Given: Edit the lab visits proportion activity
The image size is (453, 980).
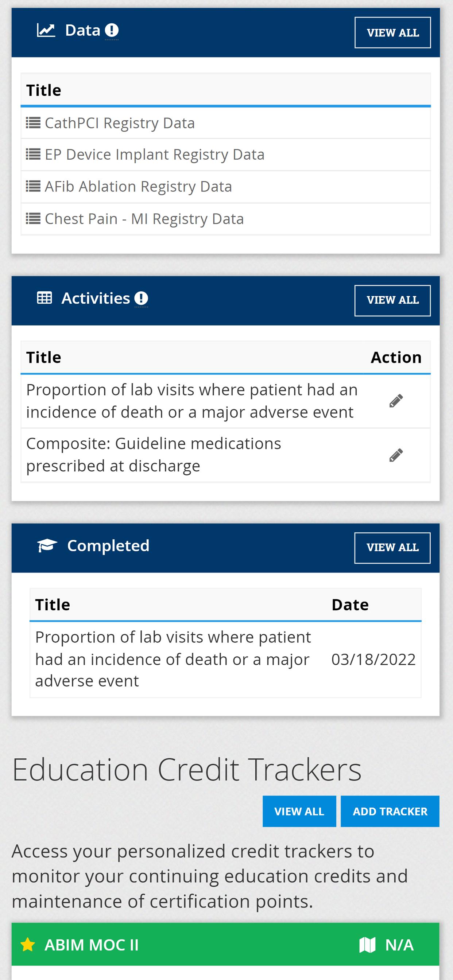Looking at the screenshot, I should 396,401.
